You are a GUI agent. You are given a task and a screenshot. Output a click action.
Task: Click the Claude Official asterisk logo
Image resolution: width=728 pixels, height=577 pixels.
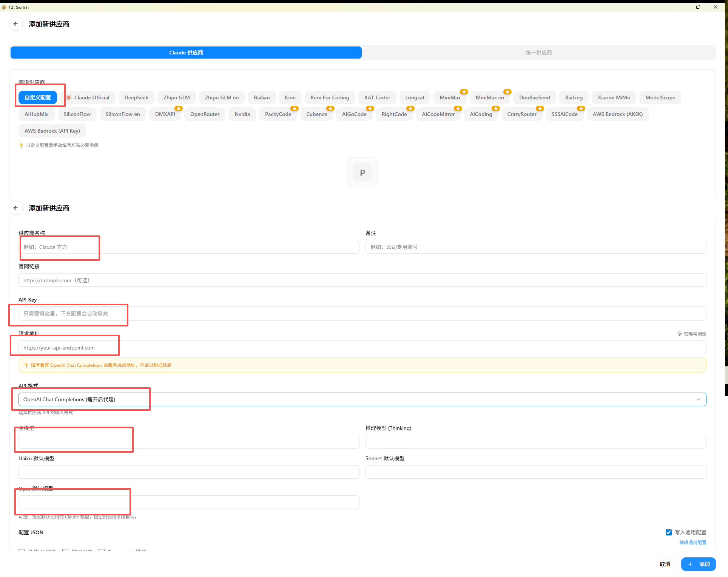69,97
